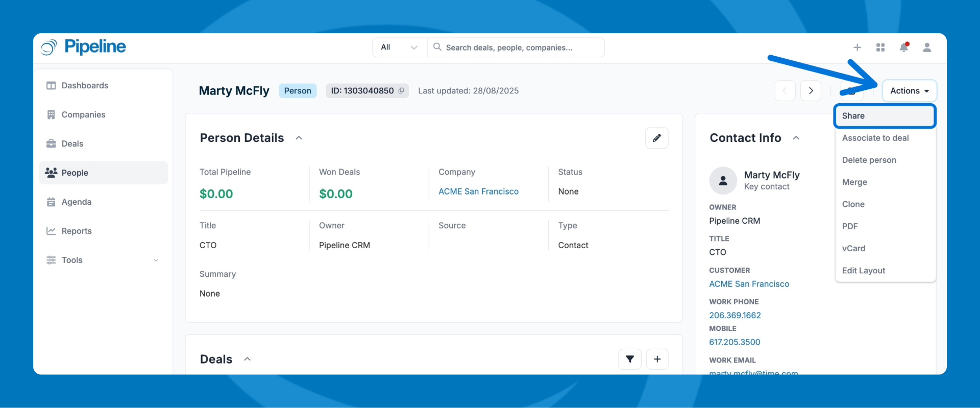Open the Agenda page
The height and width of the screenshot is (408, 980).
103,202
